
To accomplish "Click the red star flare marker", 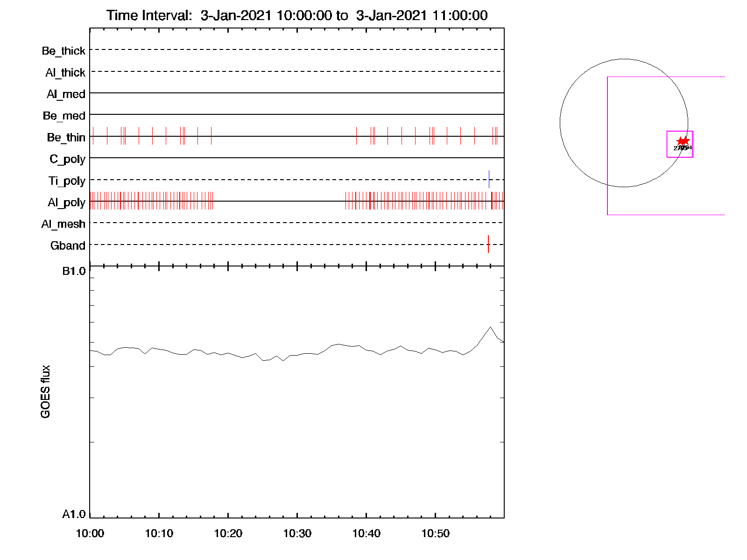I will (x=683, y=141).
